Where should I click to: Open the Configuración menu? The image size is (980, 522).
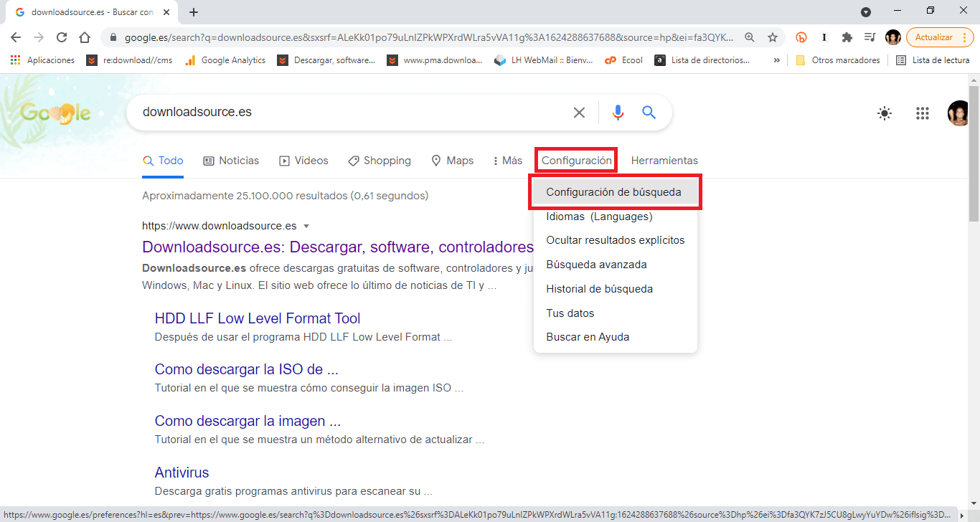pos(577,161)
